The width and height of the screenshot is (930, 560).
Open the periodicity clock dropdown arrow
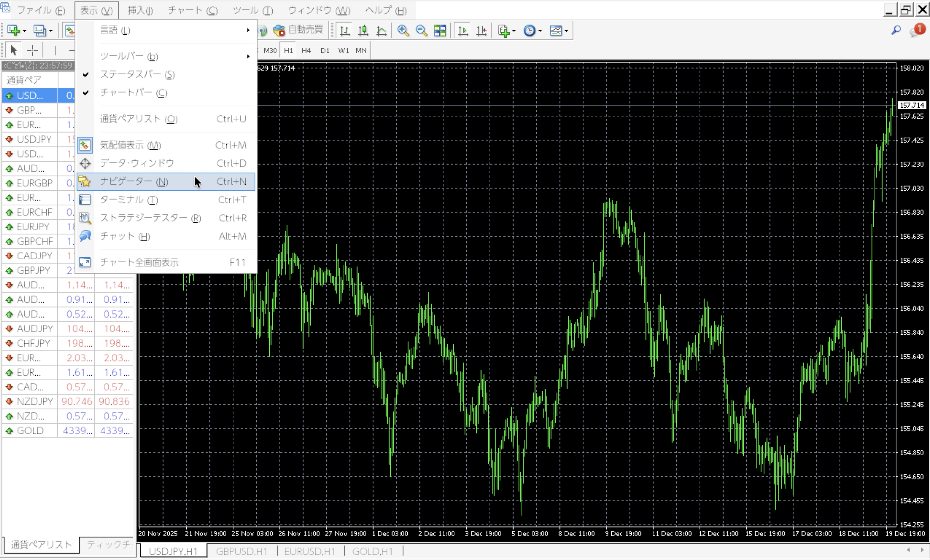click(540, 31)
